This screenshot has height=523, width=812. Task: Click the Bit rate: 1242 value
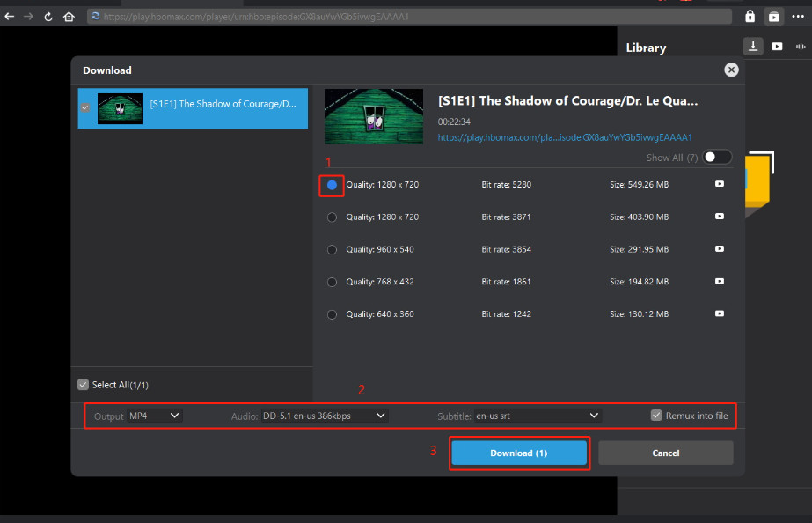point(507,314)
